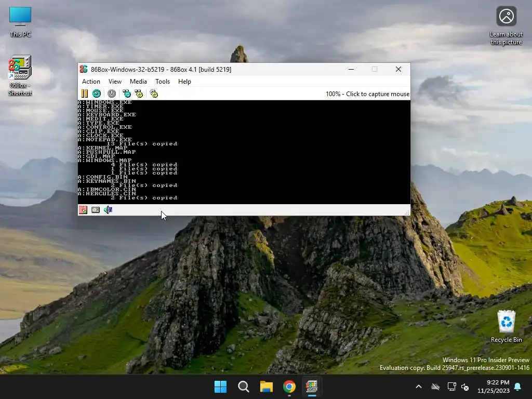
Task: Open the Help menu
Action: 184,82
